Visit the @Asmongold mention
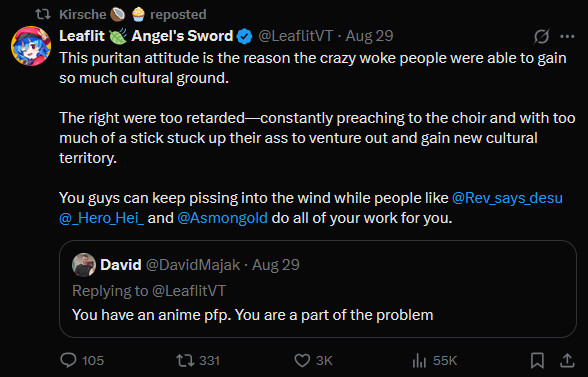The height and width of the screenshot is (377, 588). pos(222,218)
